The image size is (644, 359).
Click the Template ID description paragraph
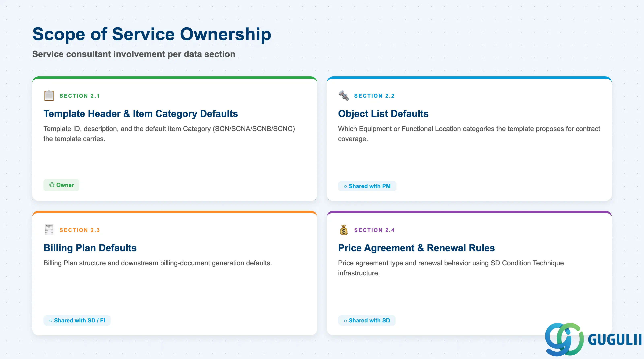point(169,134)
